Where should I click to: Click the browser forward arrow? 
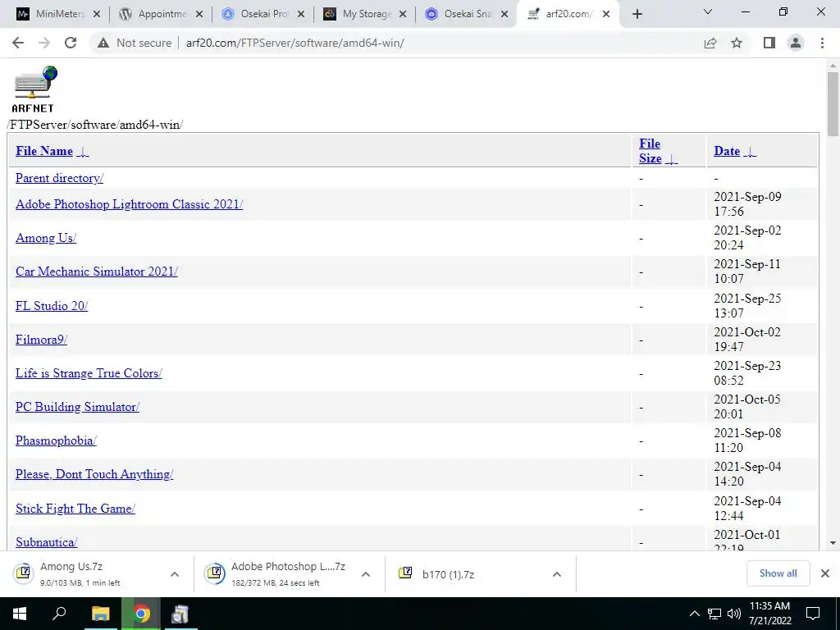coord(44,43)
